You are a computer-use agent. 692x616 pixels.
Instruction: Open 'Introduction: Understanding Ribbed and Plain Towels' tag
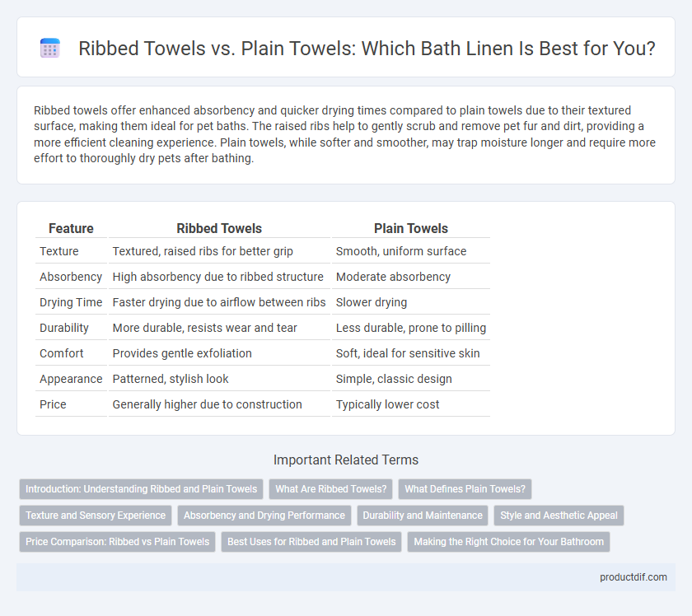coord(141,489)
